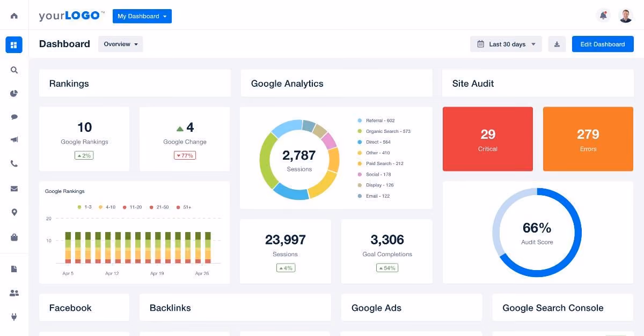This screenshot has height=336, width=644.
Task: Click the download export icon button
Action: pyautogui.click(x=557, y=44)
